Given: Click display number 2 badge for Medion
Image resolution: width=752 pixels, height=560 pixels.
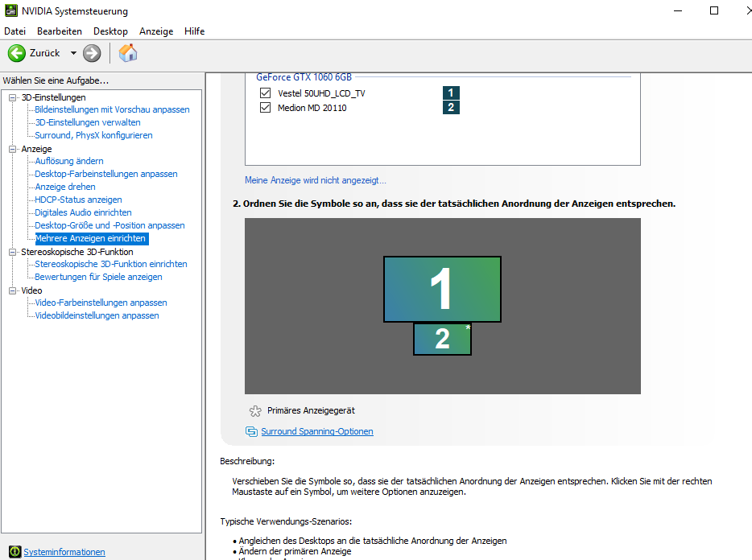Looking at the screenshot, I should pyautogui.click(x=451, y=107).
